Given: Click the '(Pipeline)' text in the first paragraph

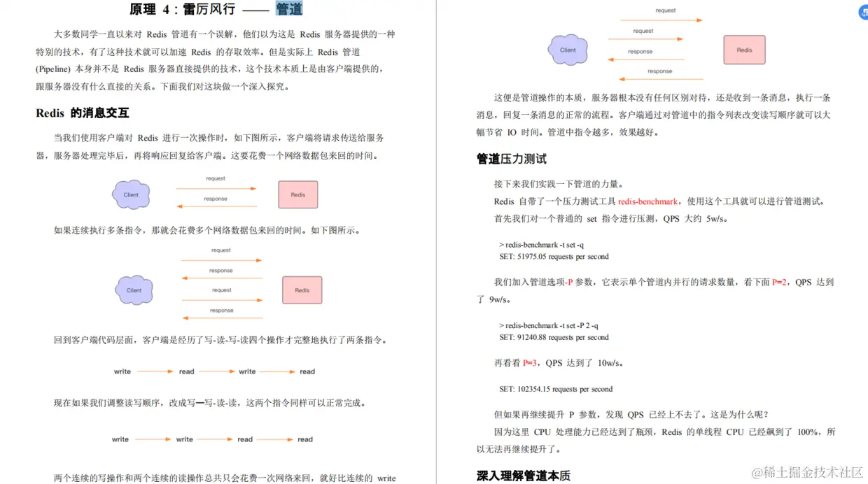Looking at the screenshot, I should tap(53, 69).
